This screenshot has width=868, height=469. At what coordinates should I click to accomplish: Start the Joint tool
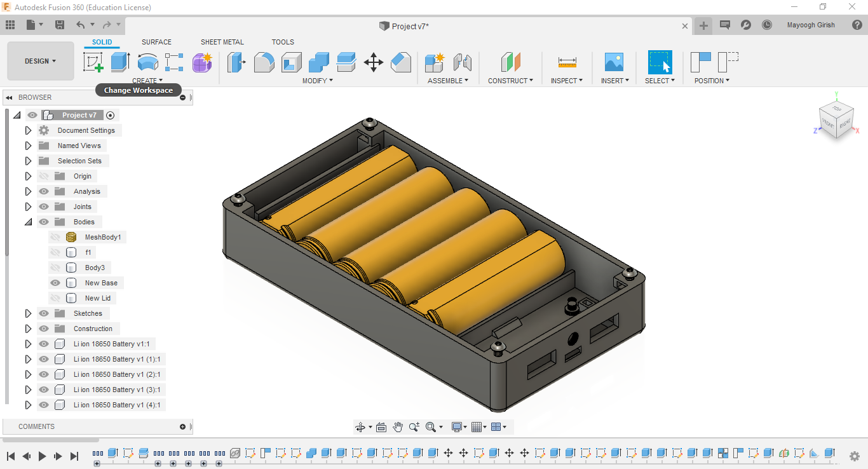click(463, 62)
